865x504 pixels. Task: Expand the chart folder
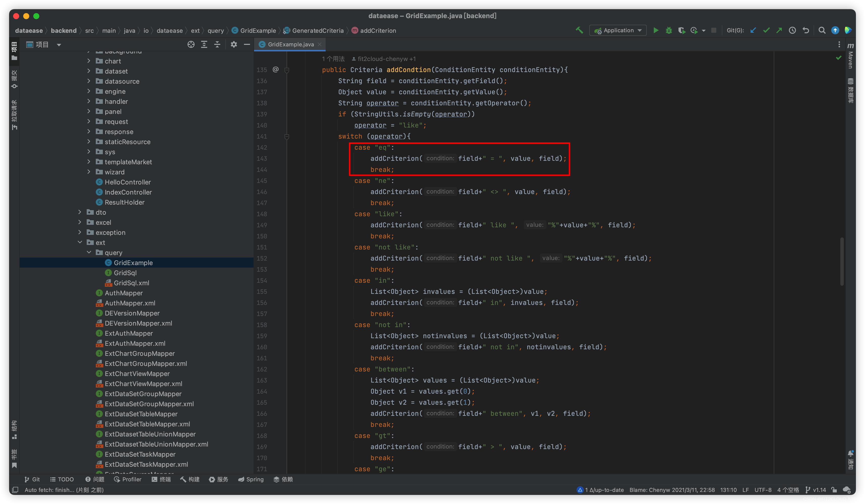[89, 61]
